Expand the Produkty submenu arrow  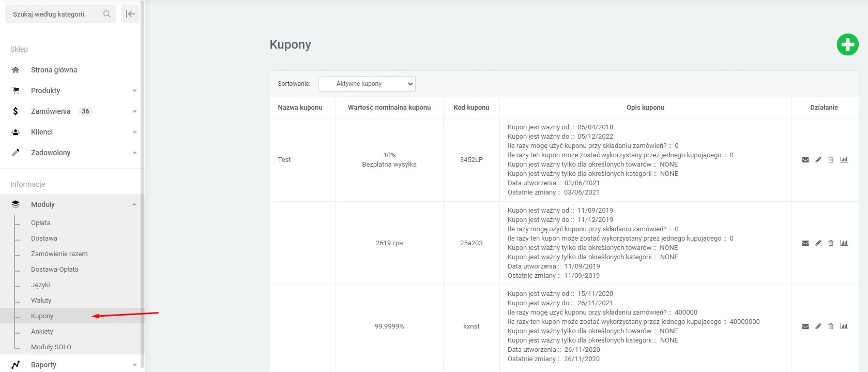134,91
